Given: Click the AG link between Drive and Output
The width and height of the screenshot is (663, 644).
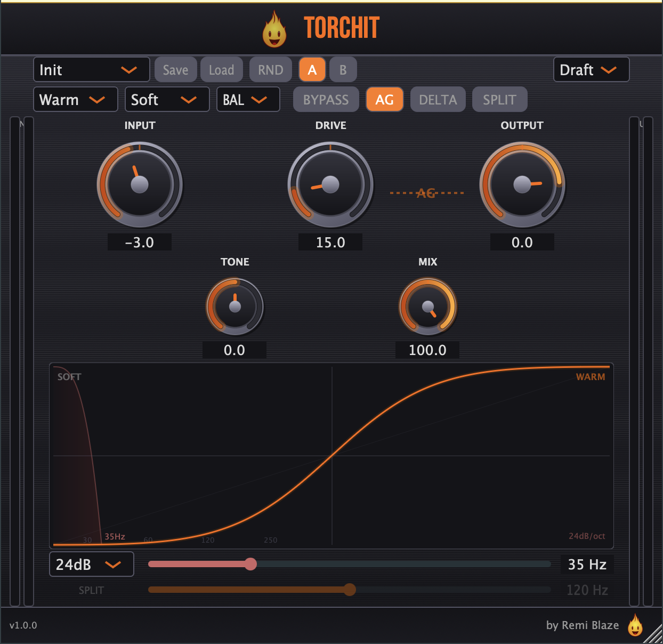Looking at the screenshot, I should click(x=426, y=193).
